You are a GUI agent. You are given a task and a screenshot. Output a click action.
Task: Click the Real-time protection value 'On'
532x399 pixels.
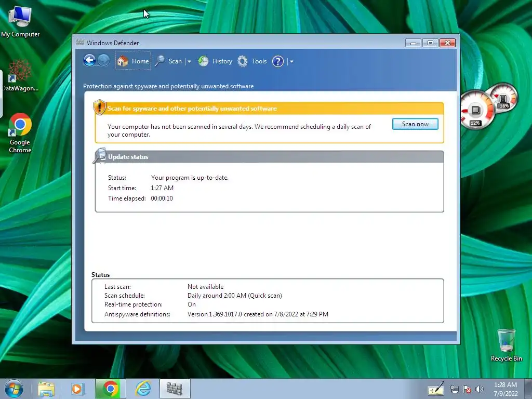coord(192,304)
